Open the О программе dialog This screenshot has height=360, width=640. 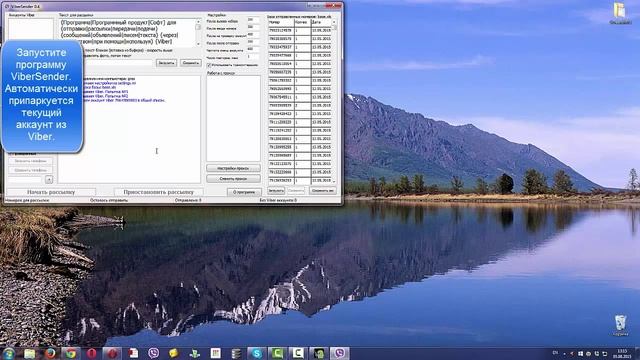coord(244,192)
